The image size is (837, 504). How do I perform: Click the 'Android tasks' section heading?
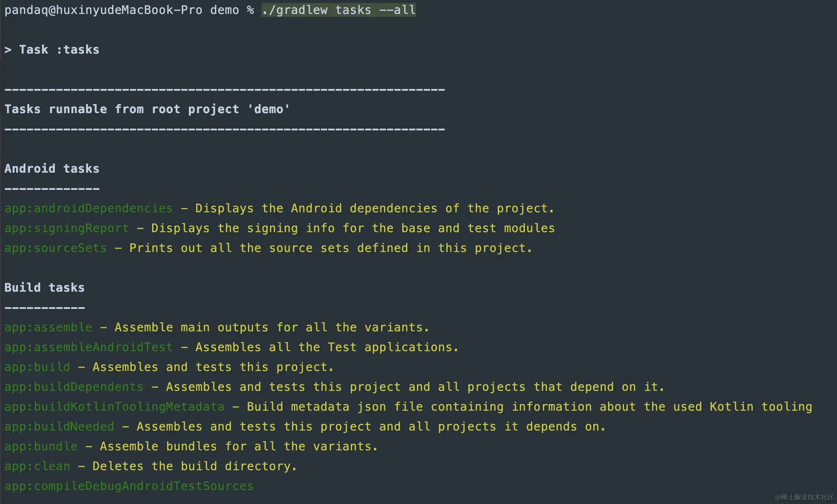coord(52,169)
